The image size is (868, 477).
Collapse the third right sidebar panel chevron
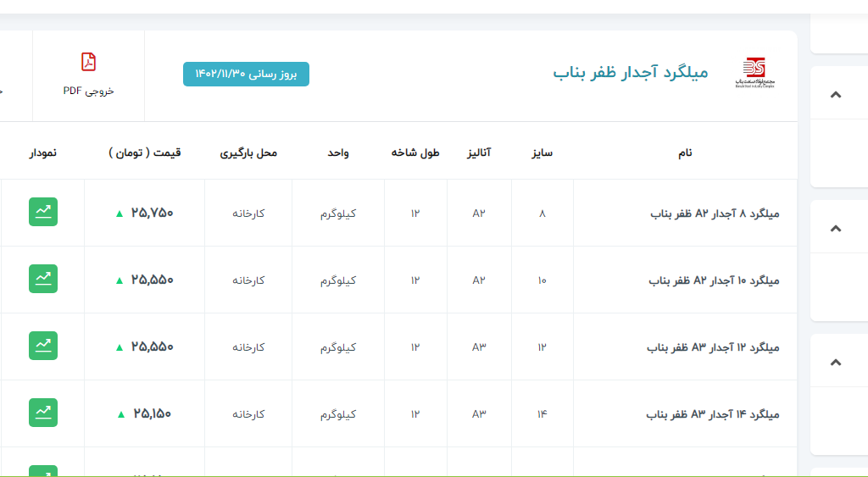click(x=836, y=362)
